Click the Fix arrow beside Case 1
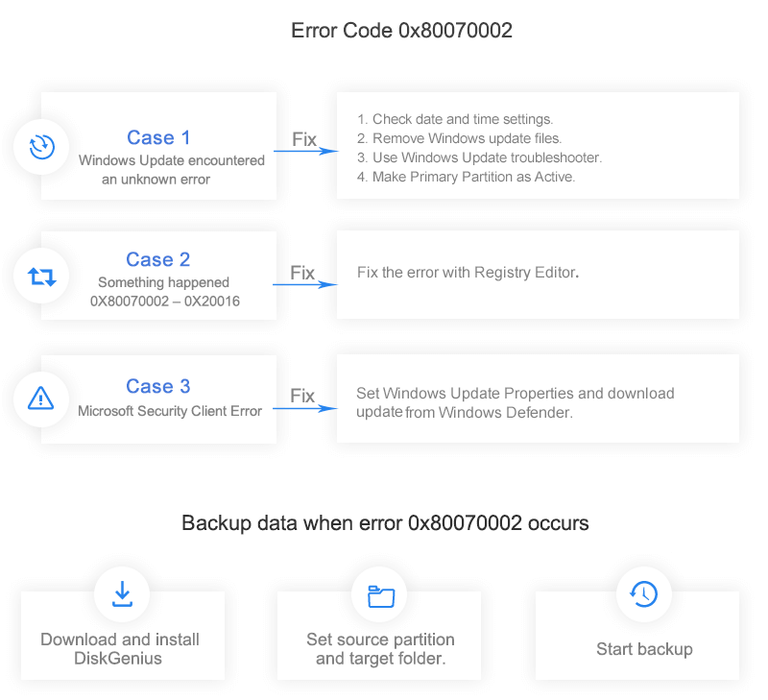The height and width of the screenshot is (700, 768). [x=305, y=148]
